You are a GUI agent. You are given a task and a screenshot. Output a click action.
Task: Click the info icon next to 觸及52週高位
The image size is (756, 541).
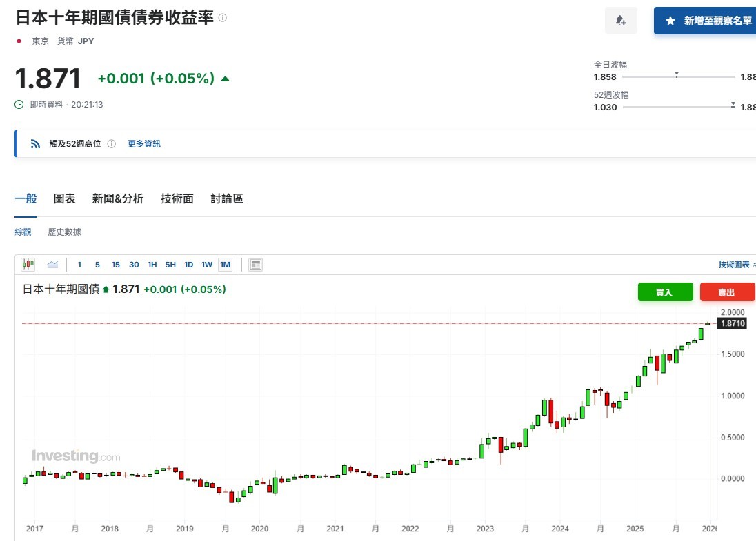[111, 144]
